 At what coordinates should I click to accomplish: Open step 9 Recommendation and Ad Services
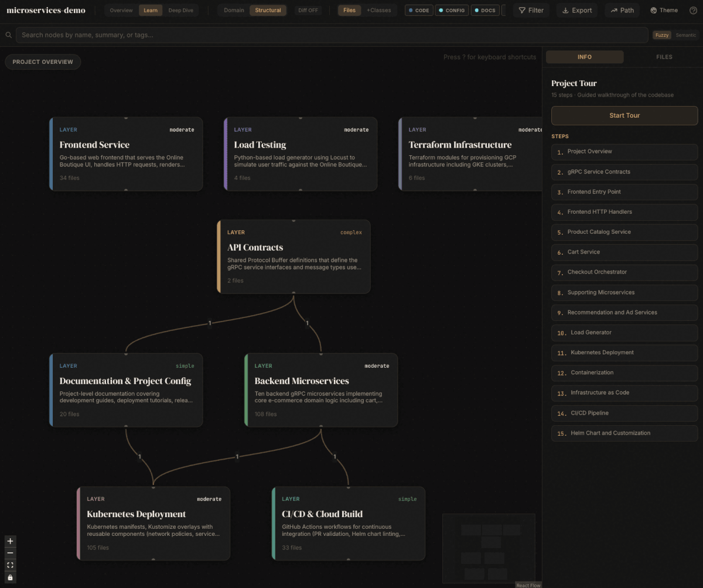624,313
